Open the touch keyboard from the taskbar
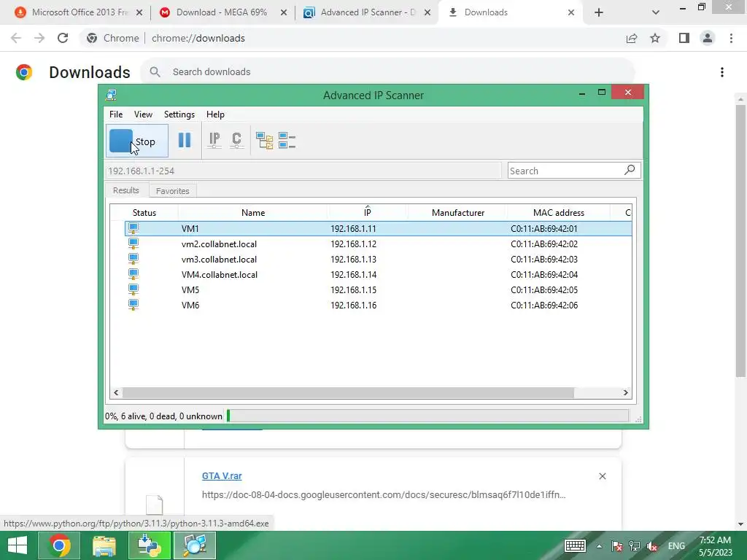Screen dimensions: 747x560 pyautogui.click(x=575, y=545)
